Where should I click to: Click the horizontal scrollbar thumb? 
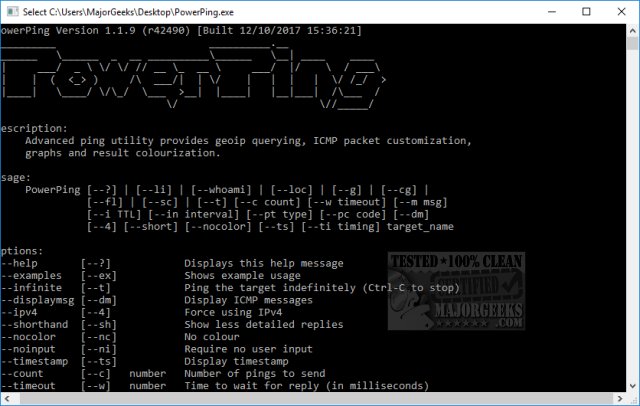316,399
